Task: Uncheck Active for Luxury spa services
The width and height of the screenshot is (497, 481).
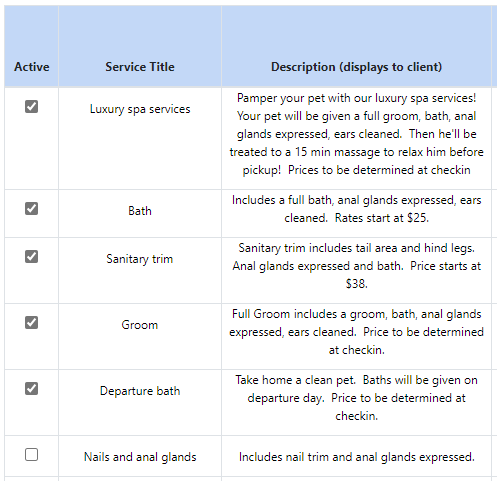Action: click(x=31, y=107)
